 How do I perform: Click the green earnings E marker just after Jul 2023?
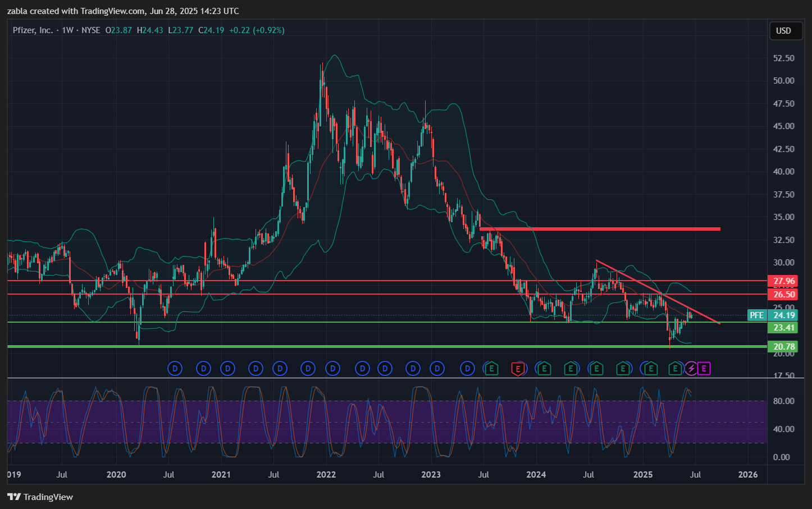click(x=492, y=369)
